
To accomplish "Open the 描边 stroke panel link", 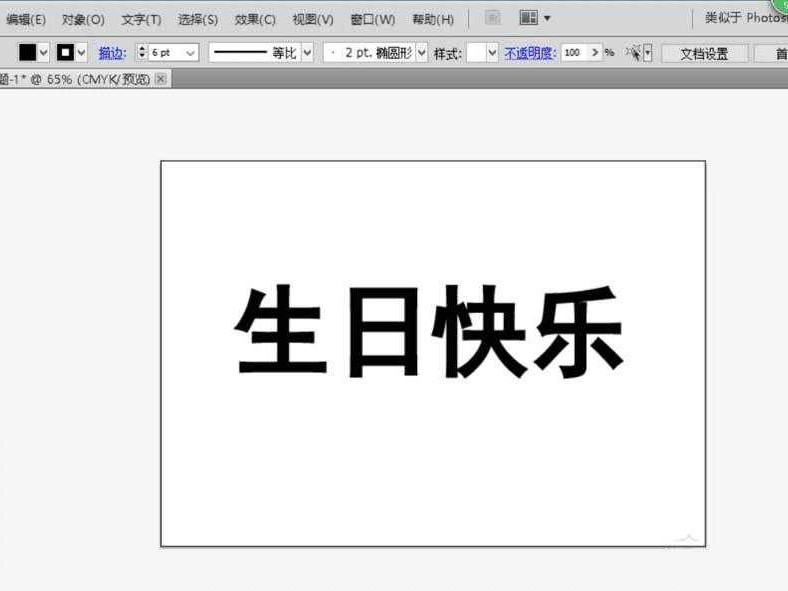I will pyautogui.click(x=112, y=53).
